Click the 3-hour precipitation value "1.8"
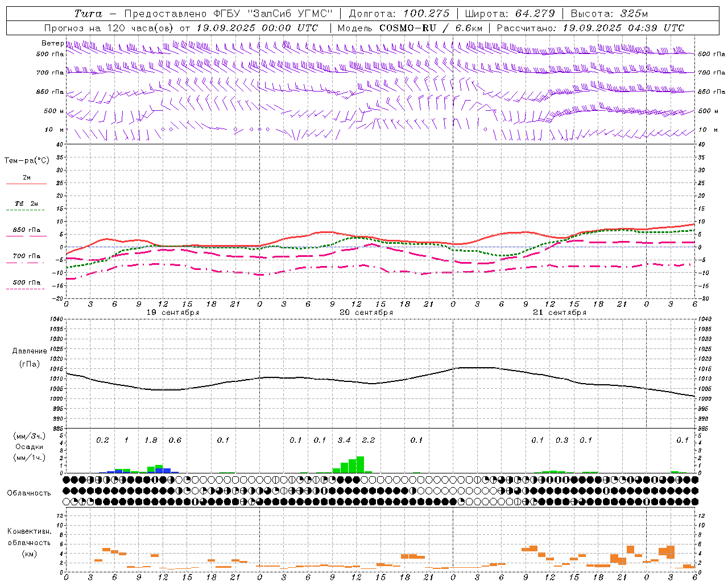728x582 pixels. pyautogui.click(x=151, y=440)
